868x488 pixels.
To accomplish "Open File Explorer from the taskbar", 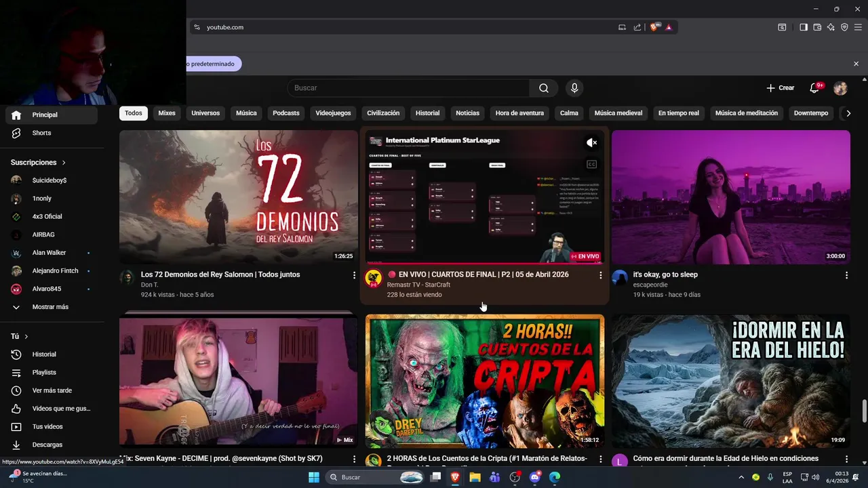I will pyautogui.click(x=475, y=477).
